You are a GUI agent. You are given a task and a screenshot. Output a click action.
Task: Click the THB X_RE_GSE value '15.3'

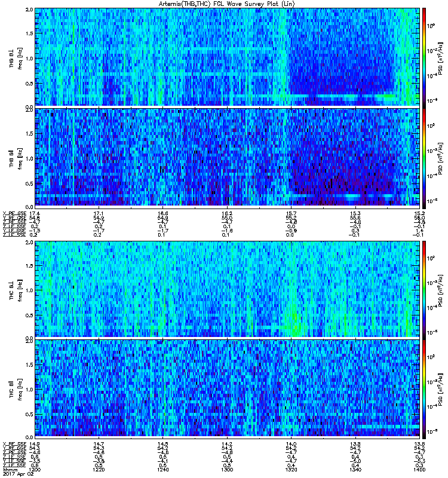pos(355,213)
